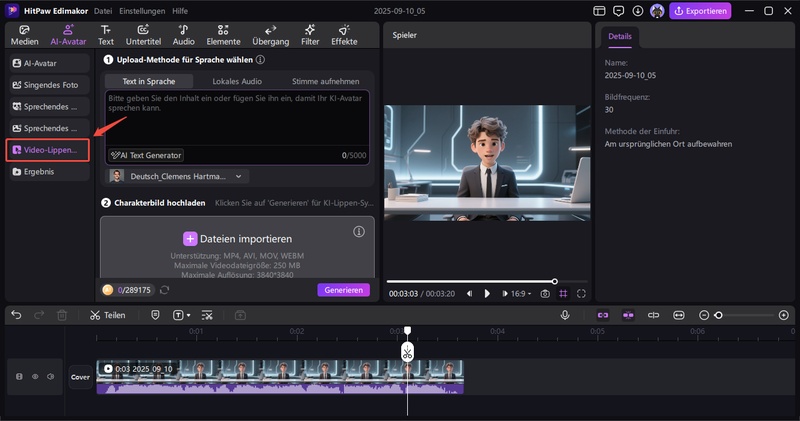Open the Effekte panel

click(x=344, y=35)
